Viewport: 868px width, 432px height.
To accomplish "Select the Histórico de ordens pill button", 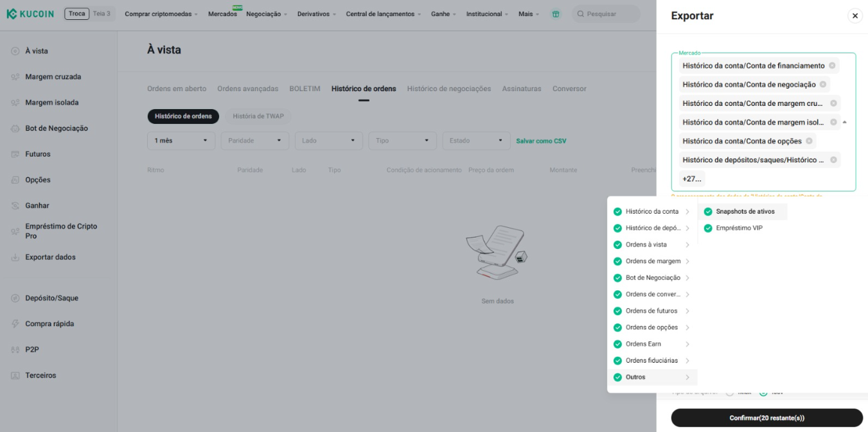I will pyautogui.click(x=183, y=116).
